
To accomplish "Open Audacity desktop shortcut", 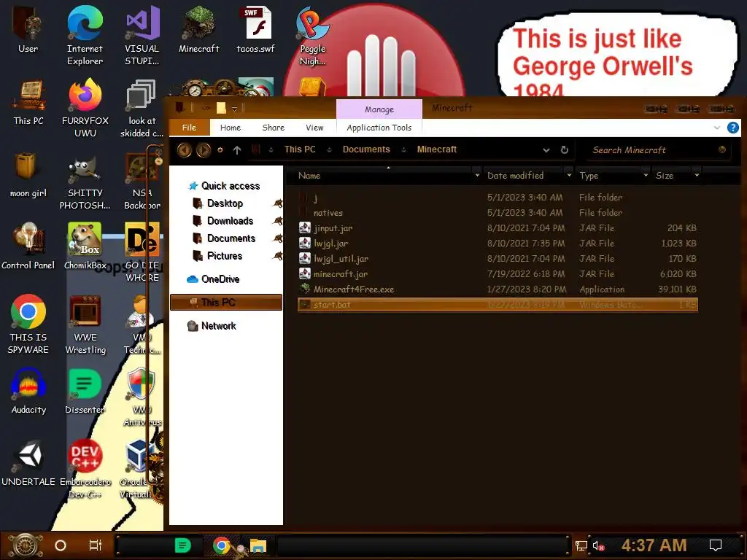I will (28, 391).
